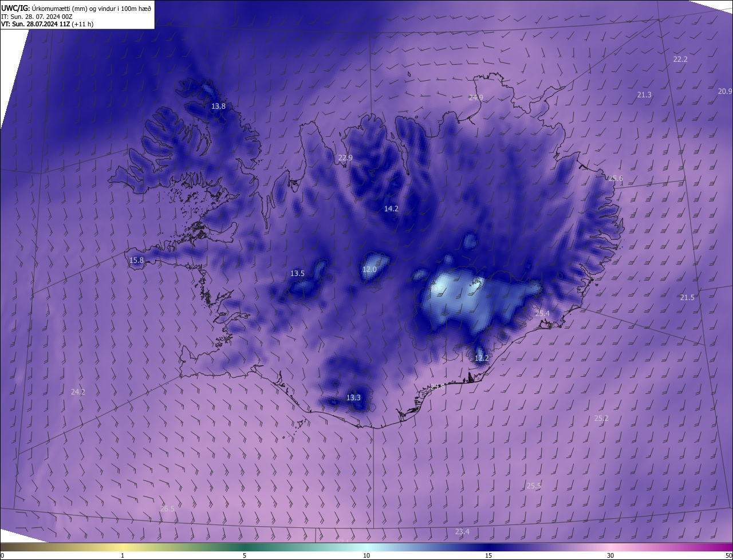This screenshot has height=560, width=733.
Task: Click the map value '13.8'
Action: [219, 106]
